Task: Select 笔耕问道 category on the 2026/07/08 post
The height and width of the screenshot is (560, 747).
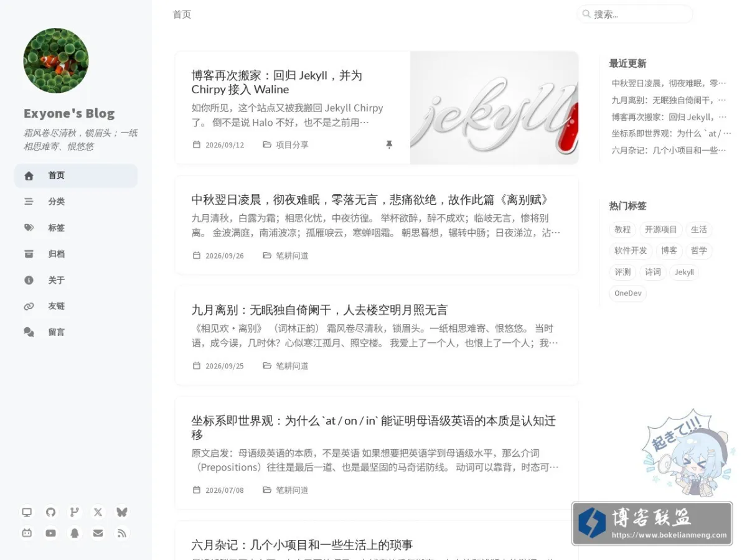Action: [292, 490]
